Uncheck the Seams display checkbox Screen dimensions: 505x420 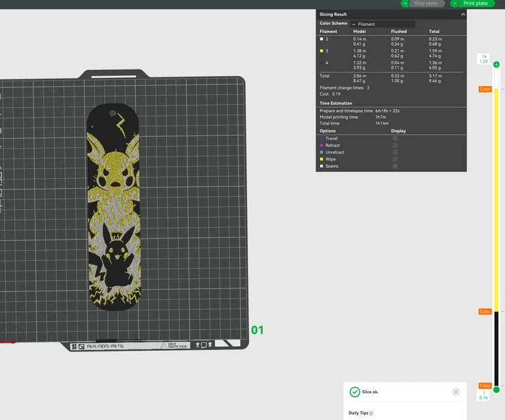tap(395, 167)
